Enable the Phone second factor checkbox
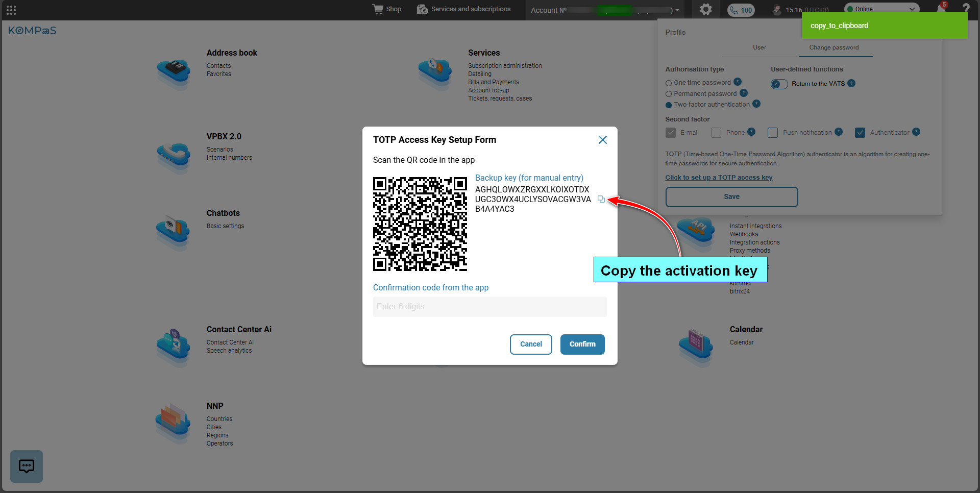Screen dimensions: 980x493 pos(716,133)
